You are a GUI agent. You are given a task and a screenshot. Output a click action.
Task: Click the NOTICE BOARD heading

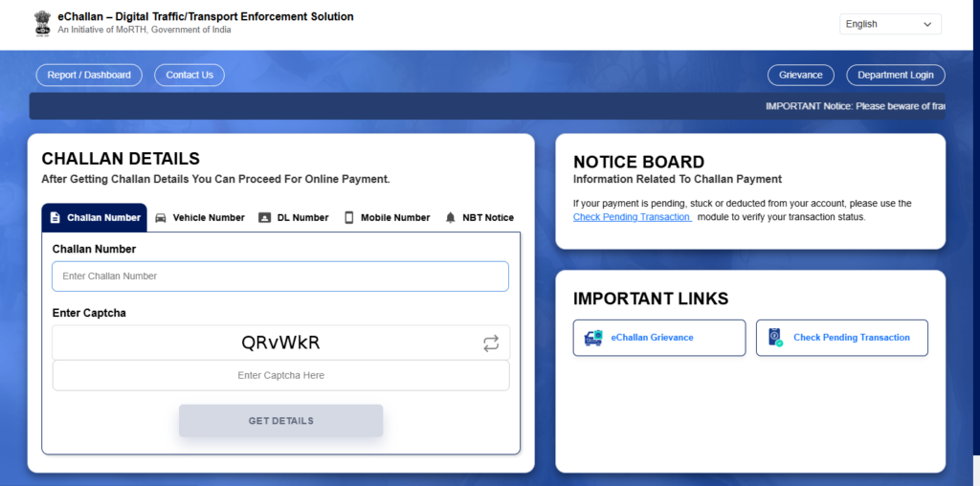[638, 162]
